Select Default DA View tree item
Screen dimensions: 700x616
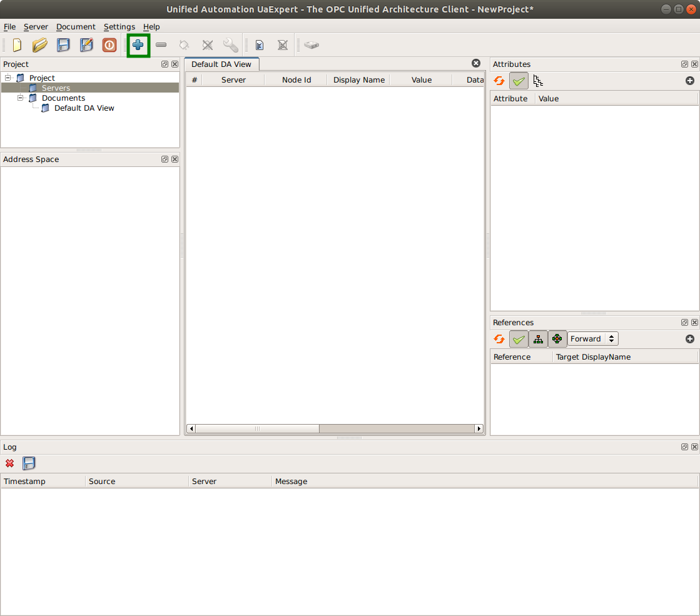point(84,108)
